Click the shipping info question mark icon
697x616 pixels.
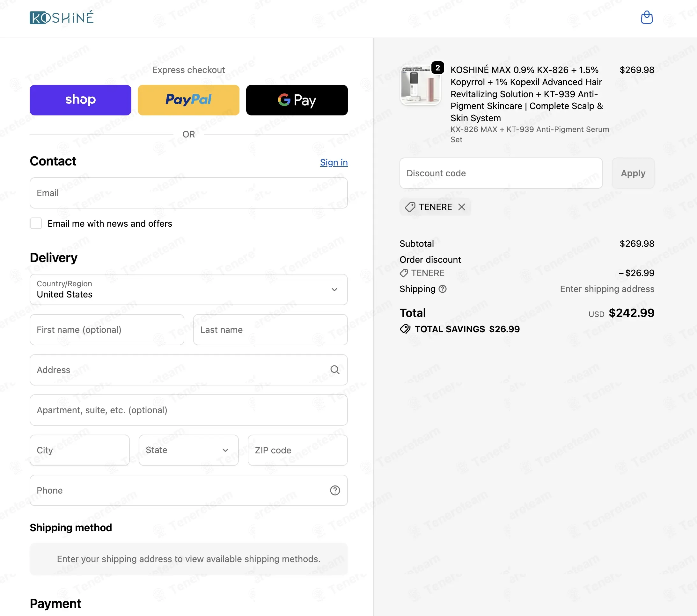click(443, 289)
